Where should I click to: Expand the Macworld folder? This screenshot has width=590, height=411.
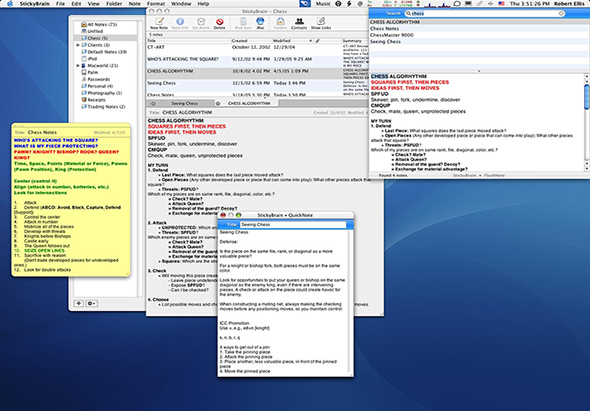78,65
